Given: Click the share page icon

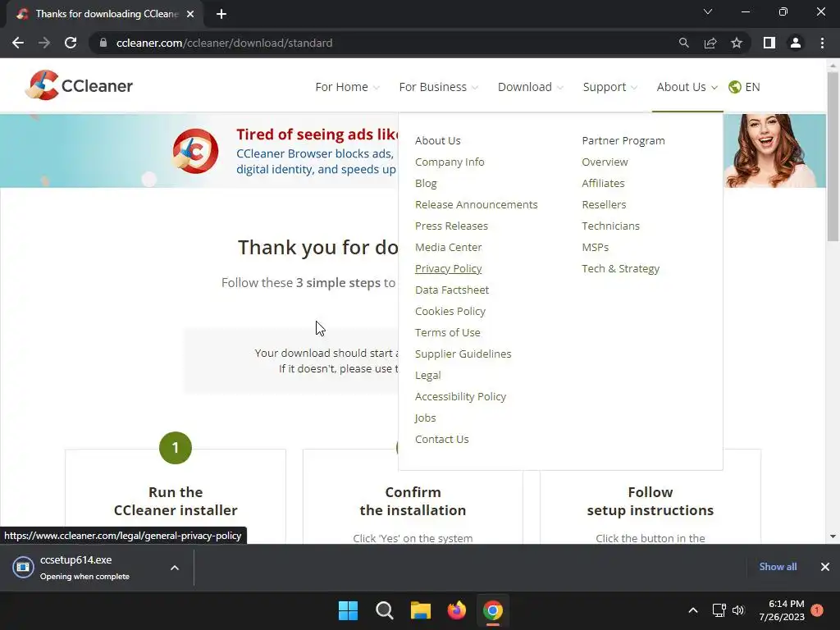Looking at the screenshot, I should 710,43.
